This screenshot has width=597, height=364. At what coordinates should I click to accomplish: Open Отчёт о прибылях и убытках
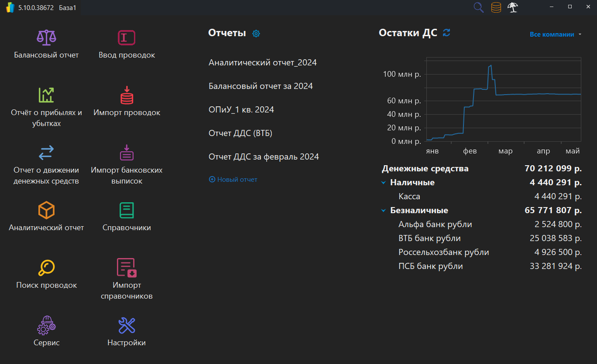(x=46, y=95)
